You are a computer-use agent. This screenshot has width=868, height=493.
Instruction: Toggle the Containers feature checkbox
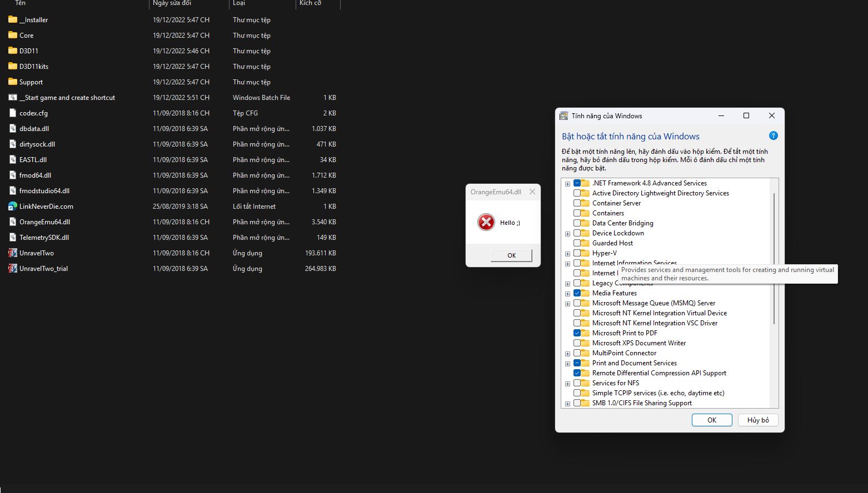[x=577, y=213]
